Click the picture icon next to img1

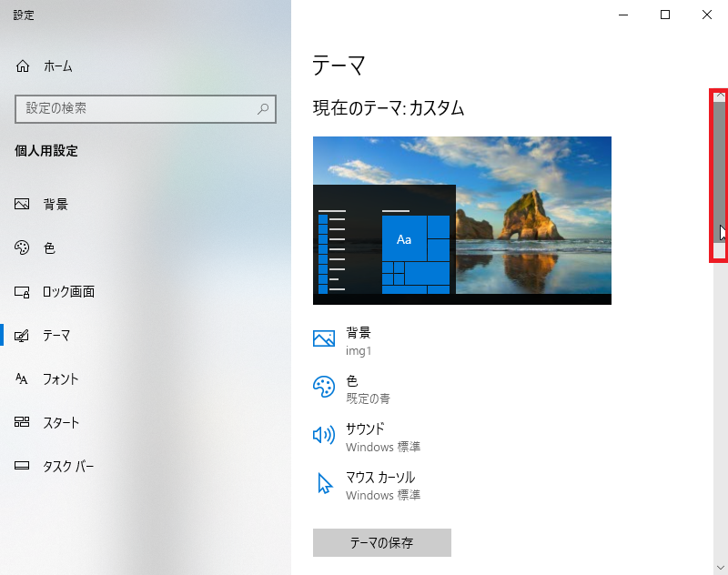(325, 338)
